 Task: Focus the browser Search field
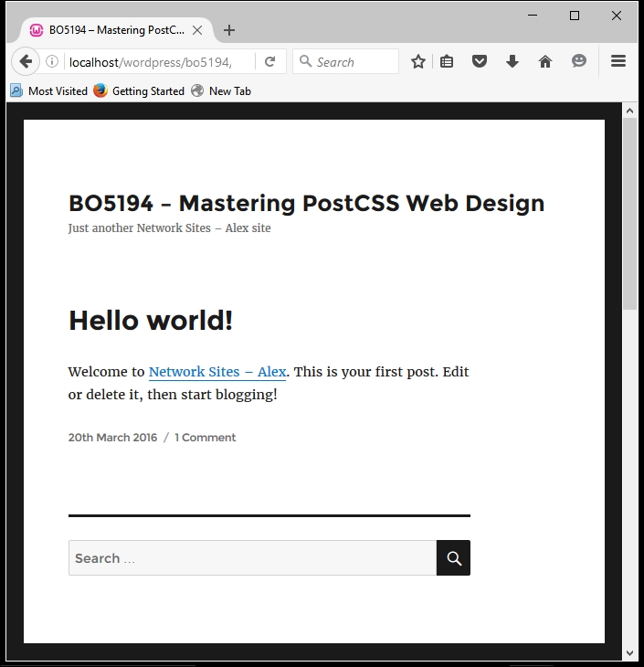coord(346,62)
